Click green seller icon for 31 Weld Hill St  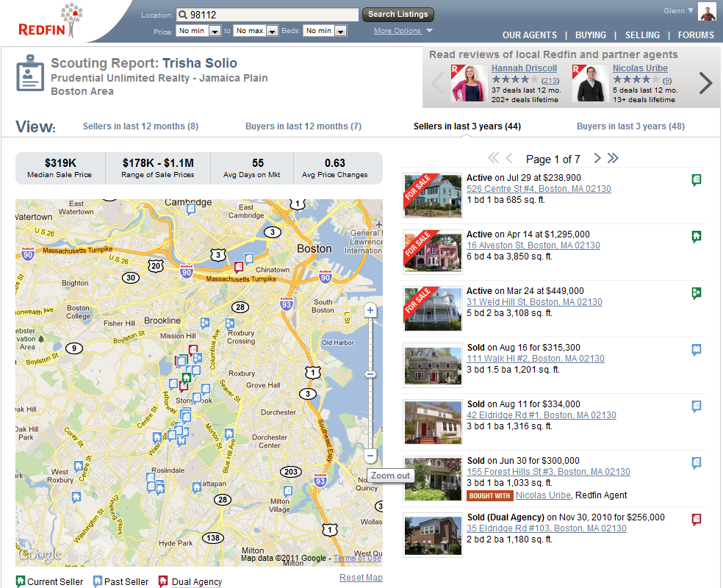(x=697, y=293)
